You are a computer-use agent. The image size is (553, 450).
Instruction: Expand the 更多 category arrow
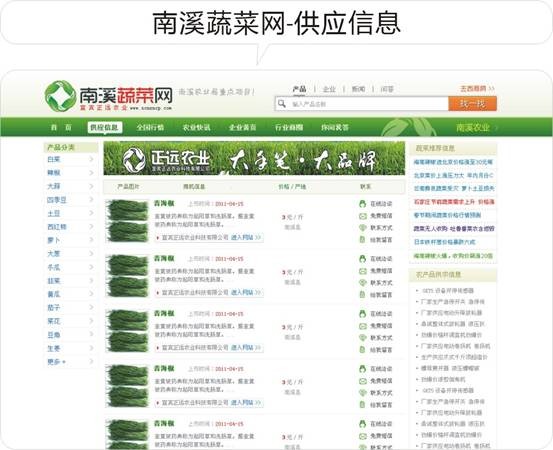91,361
